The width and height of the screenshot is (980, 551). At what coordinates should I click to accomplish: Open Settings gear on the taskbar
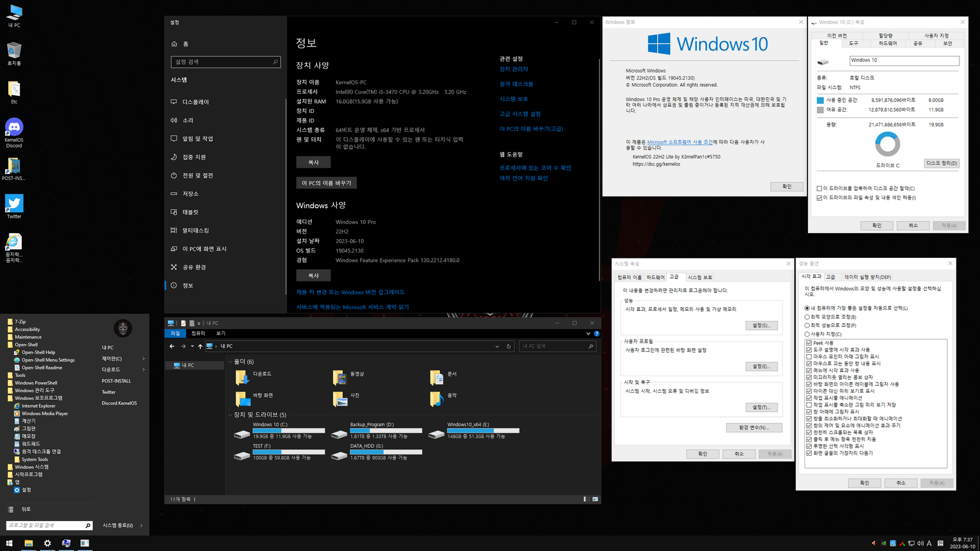click(47, 543)
